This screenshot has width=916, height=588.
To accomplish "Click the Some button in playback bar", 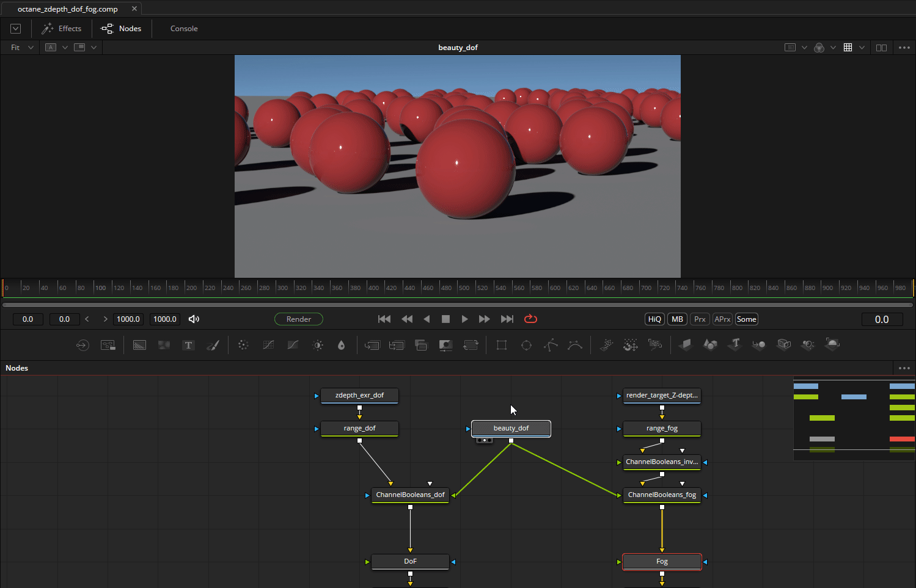I will (746, 319).
